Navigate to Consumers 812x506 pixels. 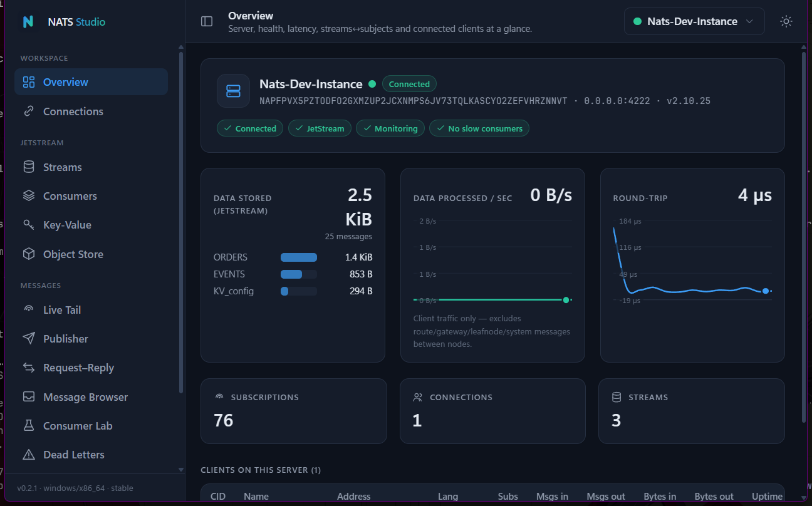tap(91, 196)
